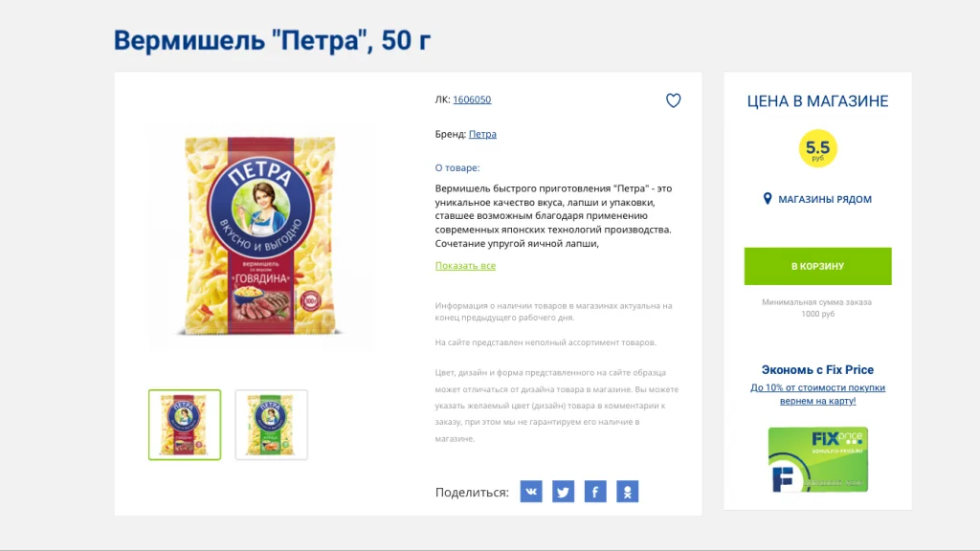Share product on VK
The height and width of the screenshot is (551, 980).
[531, 492]
